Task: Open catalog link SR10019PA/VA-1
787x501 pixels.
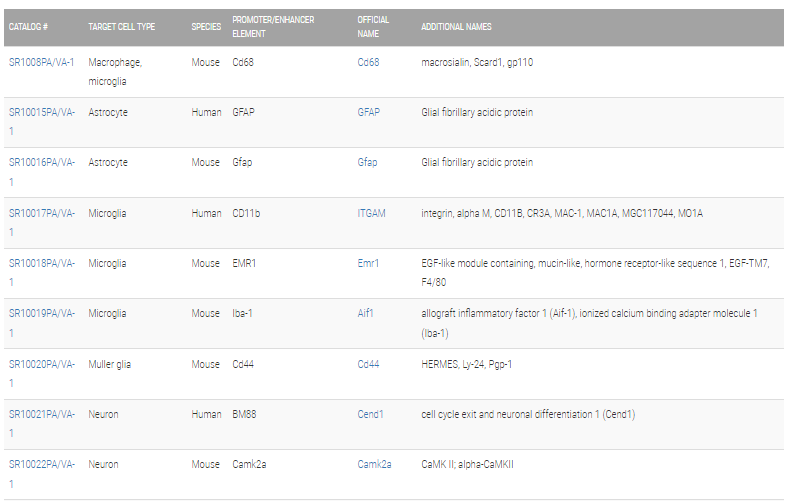Action: click(42, 323)
